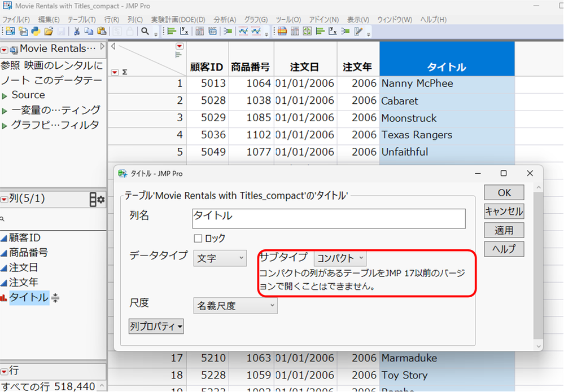The width and height of the screenshot is (564, 392).
Task: Click the 適用 button
Action: click(x=504, y=230)
